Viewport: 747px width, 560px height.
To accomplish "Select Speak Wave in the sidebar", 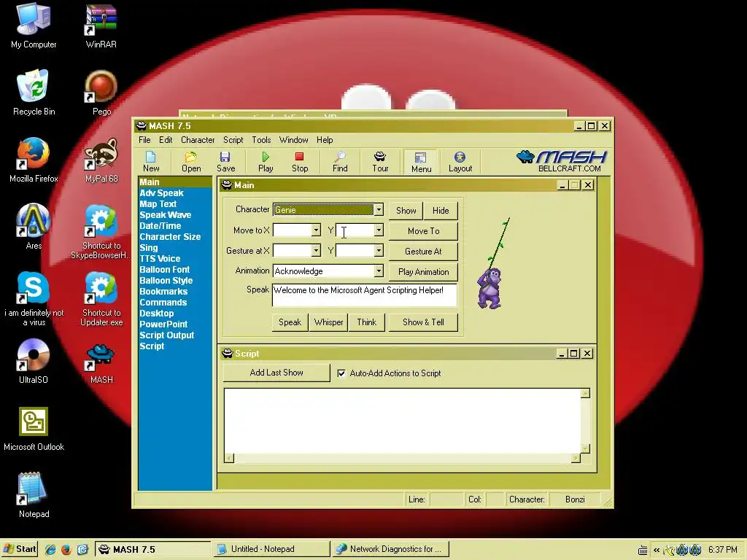I will click(x=165, y=215).
